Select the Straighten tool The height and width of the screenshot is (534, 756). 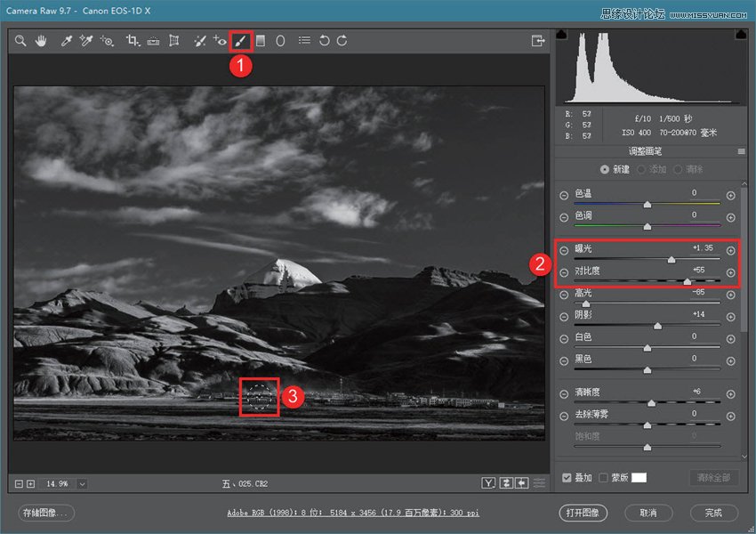(153, 41)
